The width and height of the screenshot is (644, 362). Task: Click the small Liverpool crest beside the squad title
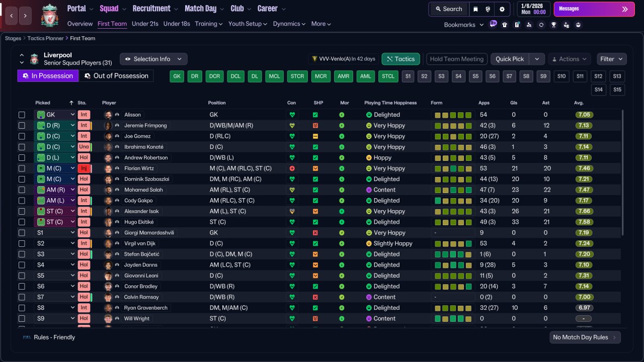(34, 59)
